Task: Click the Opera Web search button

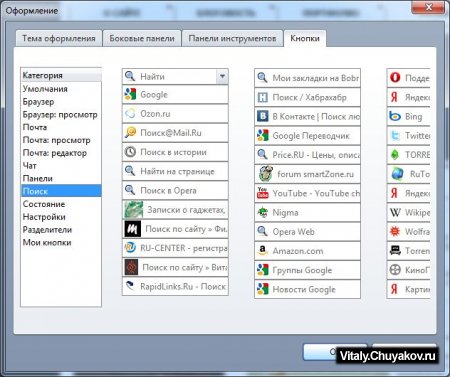Action: (307, 232)
